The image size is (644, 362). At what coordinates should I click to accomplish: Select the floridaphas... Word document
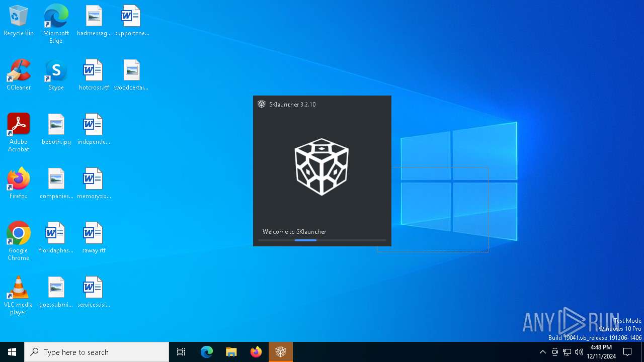56,238
